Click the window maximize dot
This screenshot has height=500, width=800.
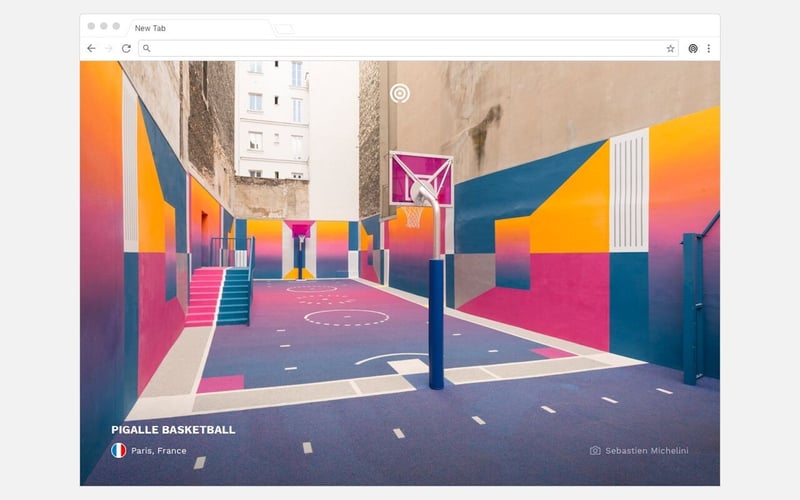point(116,26)
